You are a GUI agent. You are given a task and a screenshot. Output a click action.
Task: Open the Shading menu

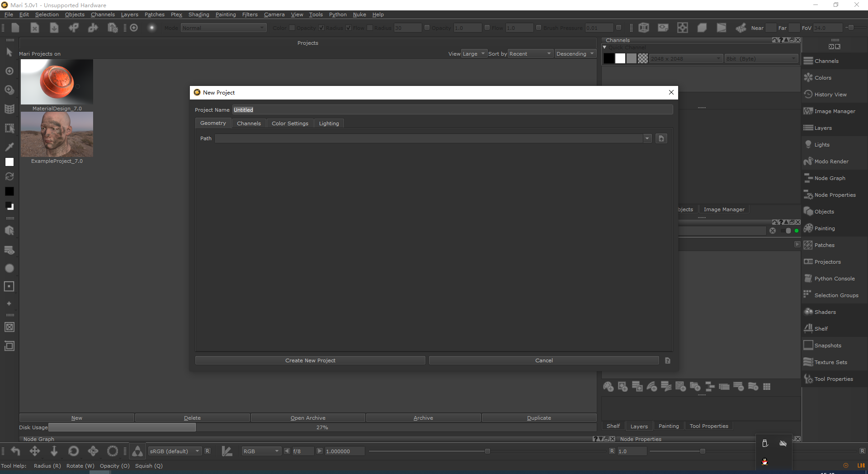point(198,14)
